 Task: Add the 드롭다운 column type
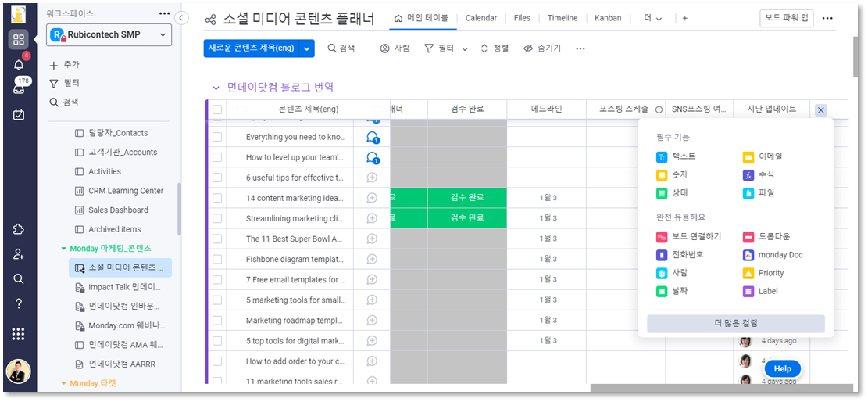click(x=766, y=237)
